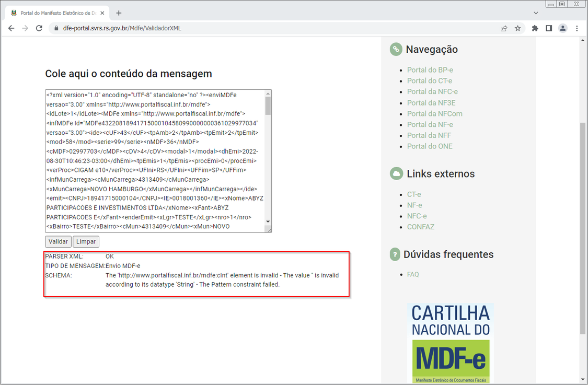Close the Portal do Manifesto Eletrônico tab
The width and height of the screenshot is (588, 385).
pos(102,13)
